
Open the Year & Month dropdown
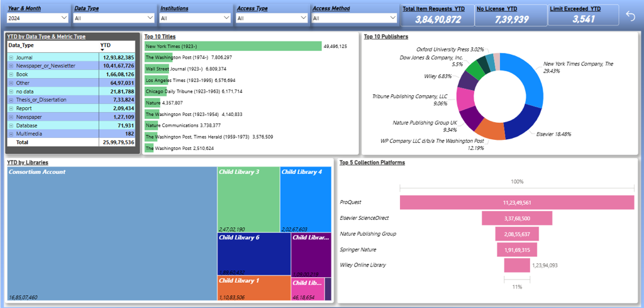37,18
